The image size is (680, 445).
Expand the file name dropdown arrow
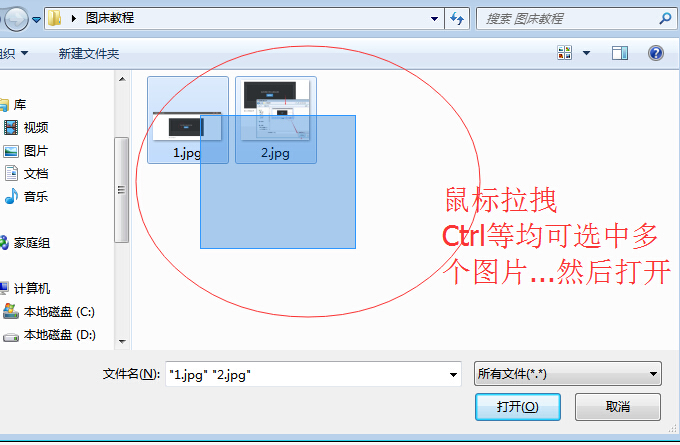point(453,375)
